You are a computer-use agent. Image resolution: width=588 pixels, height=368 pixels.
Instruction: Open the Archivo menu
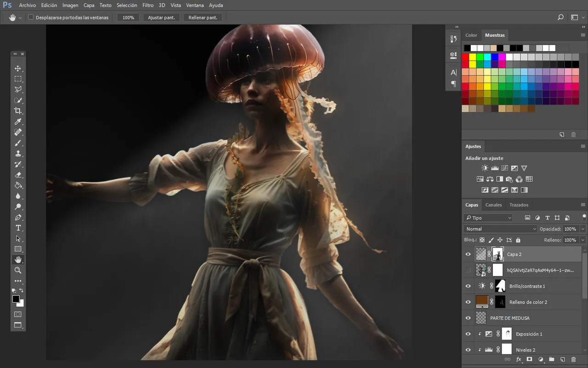[x=28, y=6]
